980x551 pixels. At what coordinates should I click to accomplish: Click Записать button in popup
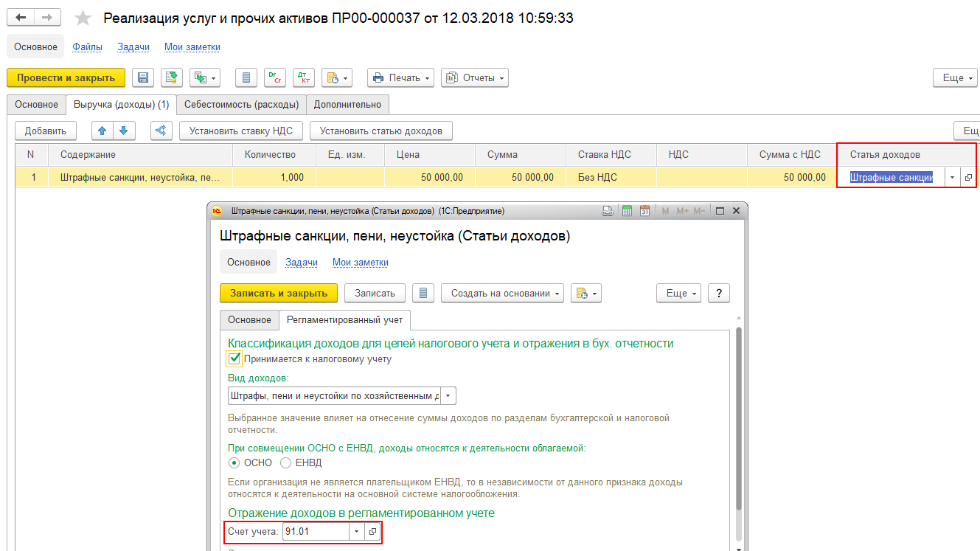point(375,293)
